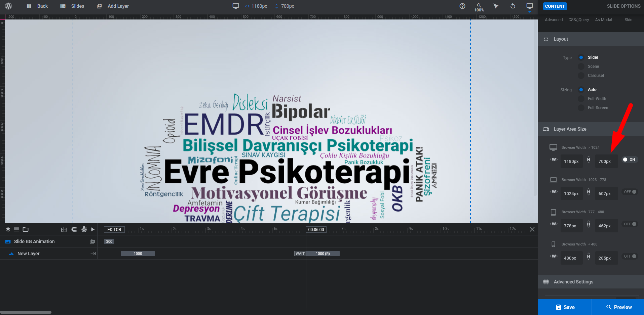Click the 00:06:00 timeline time marker
644x315 pixels.
click(x=316, y=230)
